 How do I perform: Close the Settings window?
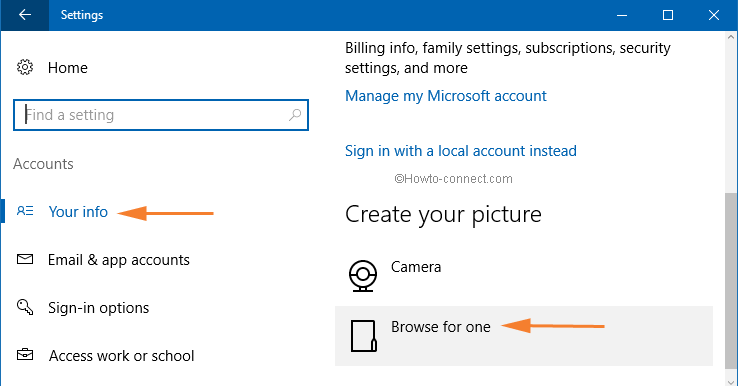[x=714, y=15]
